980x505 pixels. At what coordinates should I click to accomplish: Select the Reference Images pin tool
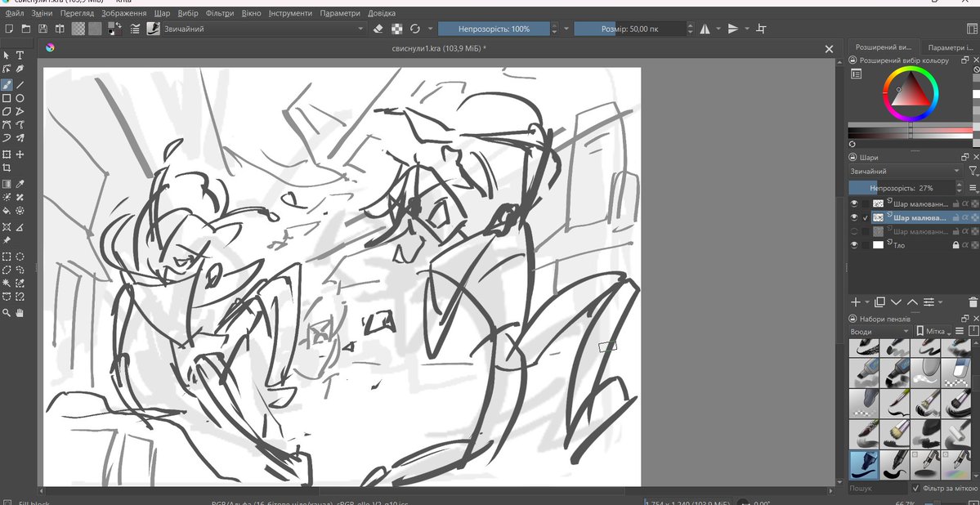7,240
